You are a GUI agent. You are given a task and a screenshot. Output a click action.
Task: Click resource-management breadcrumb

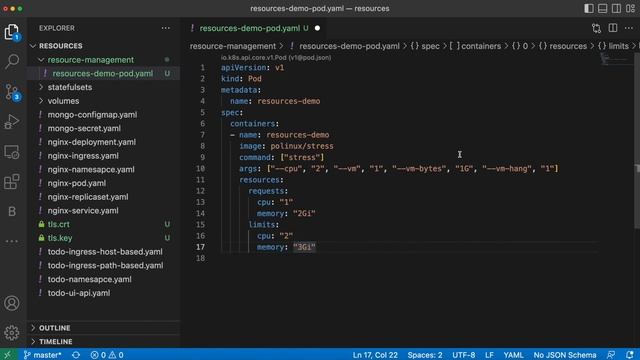pos(233,46)
